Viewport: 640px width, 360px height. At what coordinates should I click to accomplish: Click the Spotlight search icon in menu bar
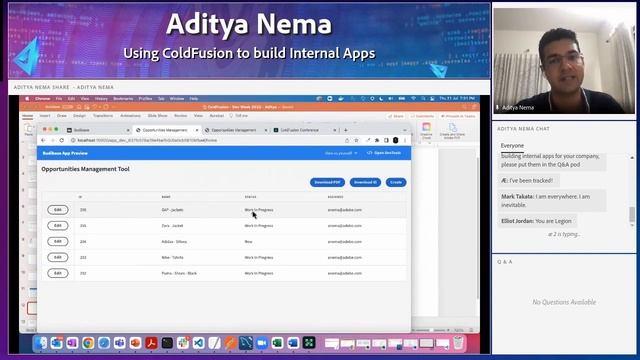coord(423,99)
